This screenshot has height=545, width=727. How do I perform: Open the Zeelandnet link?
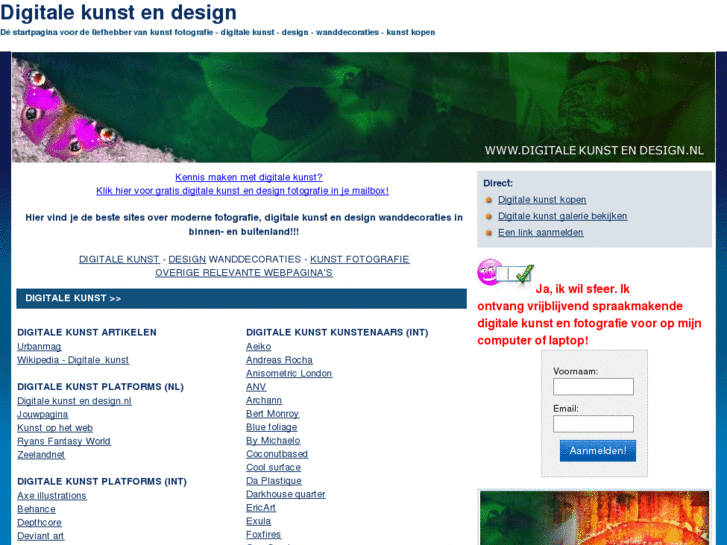point(41,455)
